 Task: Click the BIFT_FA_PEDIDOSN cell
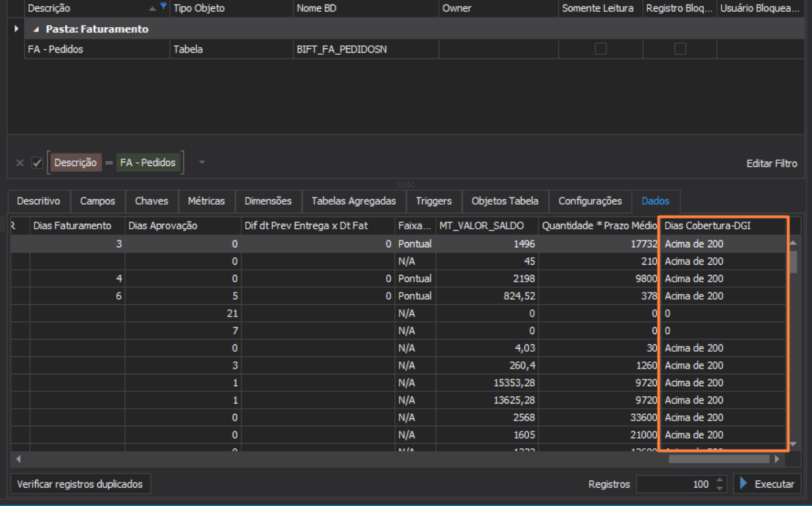366,49
